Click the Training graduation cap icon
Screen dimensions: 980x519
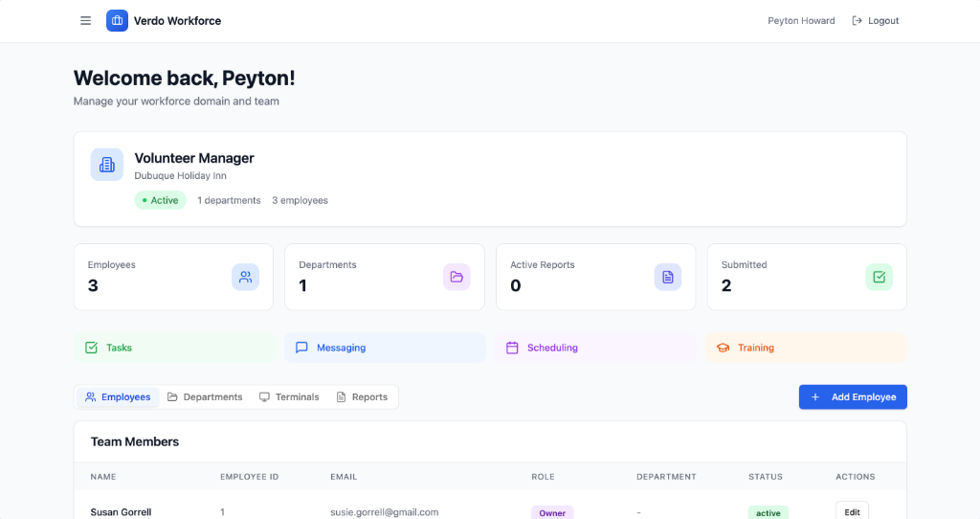[x=724, y=348]
